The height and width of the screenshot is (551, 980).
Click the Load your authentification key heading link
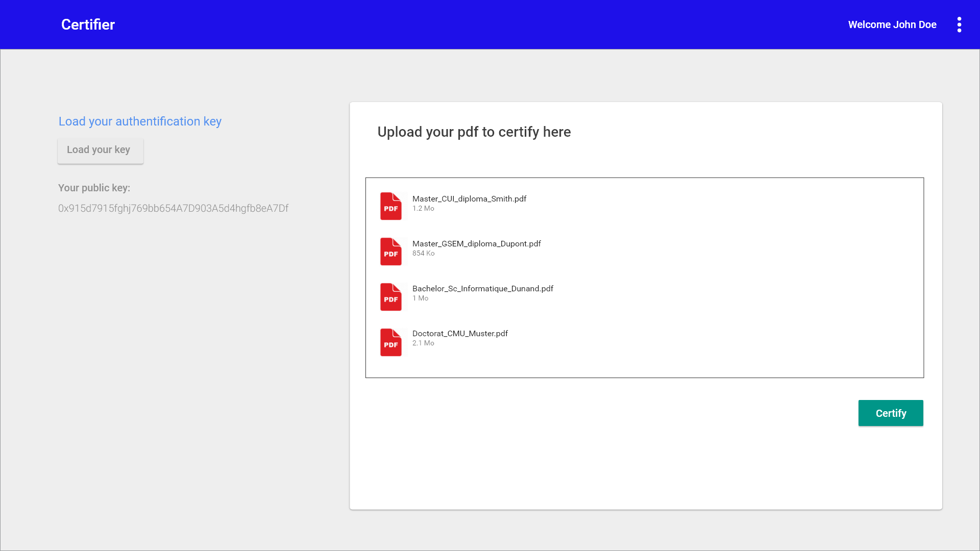[x=139, y=121]
